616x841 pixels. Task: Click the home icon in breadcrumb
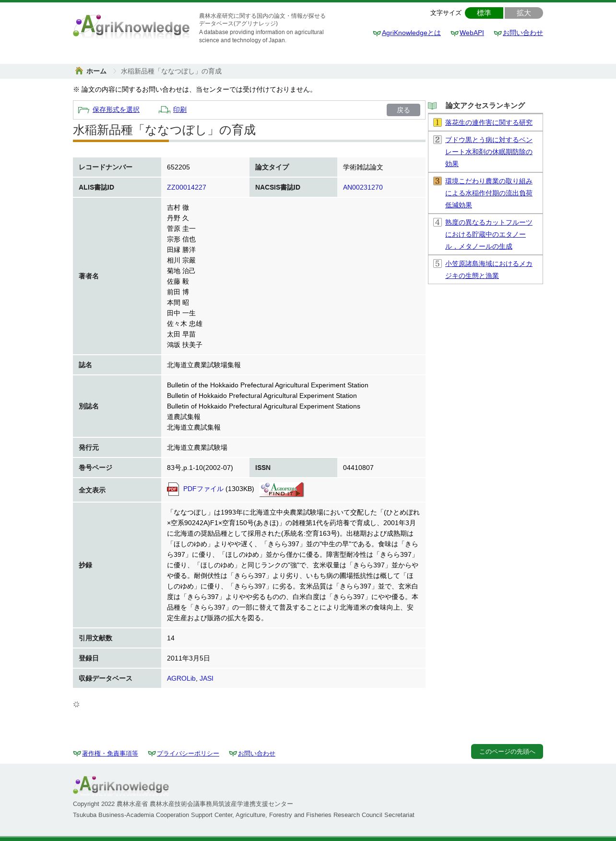pyautogui.click(x=79, y=71)
